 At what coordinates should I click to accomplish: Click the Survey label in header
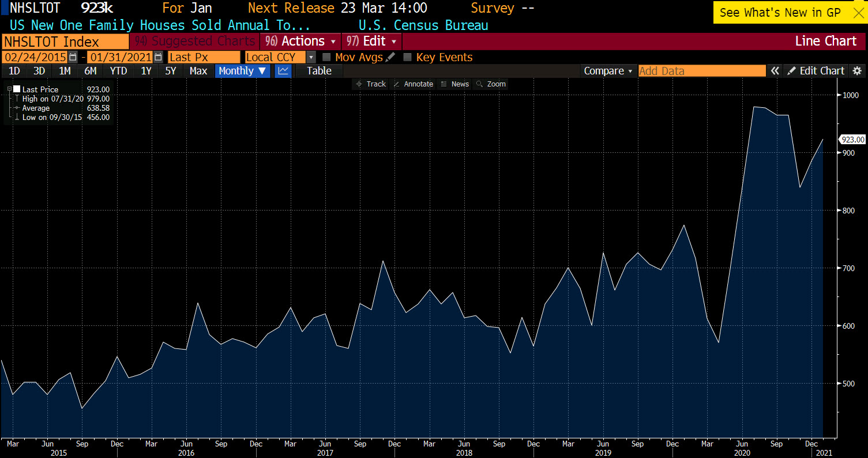point(492,8)
